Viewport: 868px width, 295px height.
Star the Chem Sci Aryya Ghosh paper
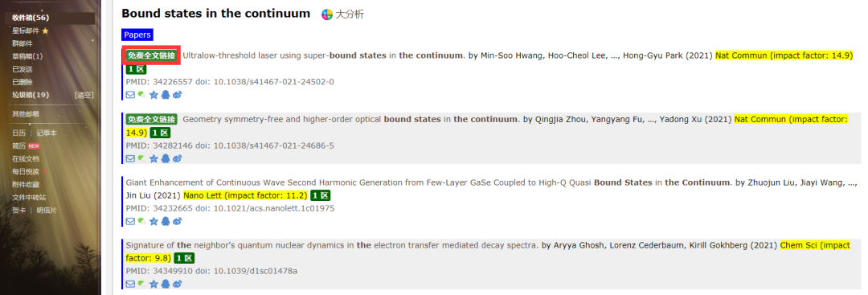[154, 284]
